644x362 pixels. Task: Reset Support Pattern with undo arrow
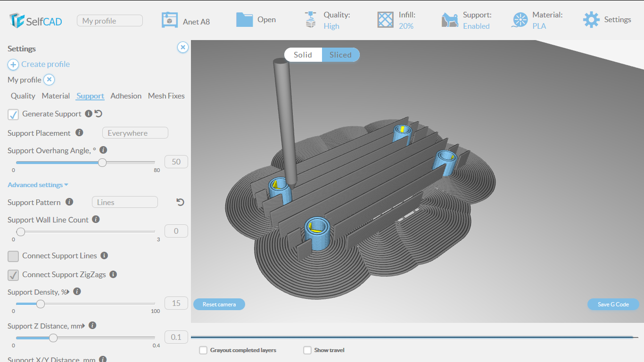tap(180, 202)
